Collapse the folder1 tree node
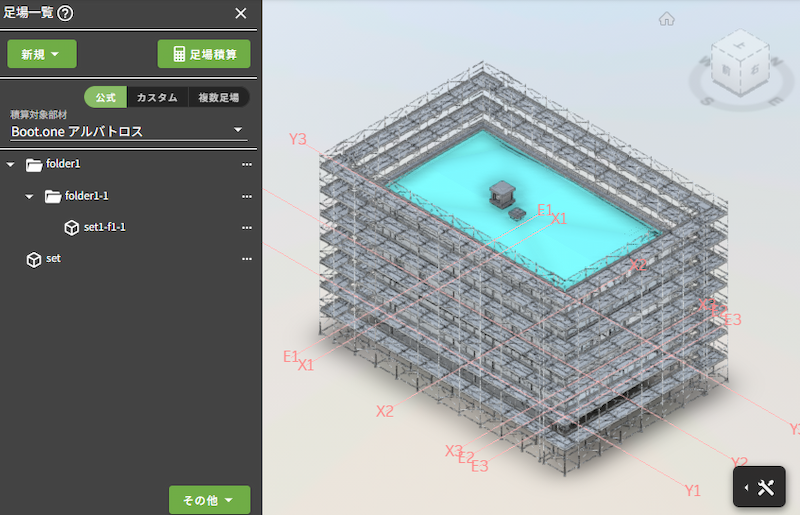 tap(11, 165)
